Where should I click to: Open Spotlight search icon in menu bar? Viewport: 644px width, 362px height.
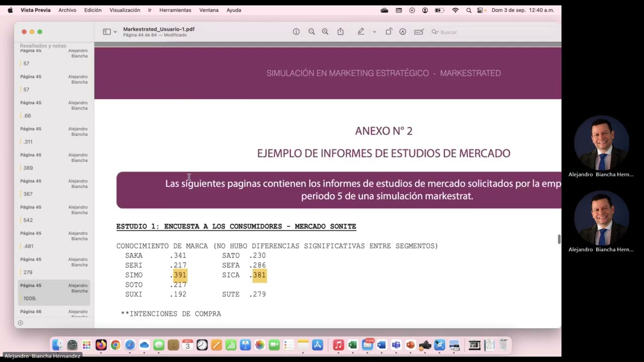pos(469,10)
